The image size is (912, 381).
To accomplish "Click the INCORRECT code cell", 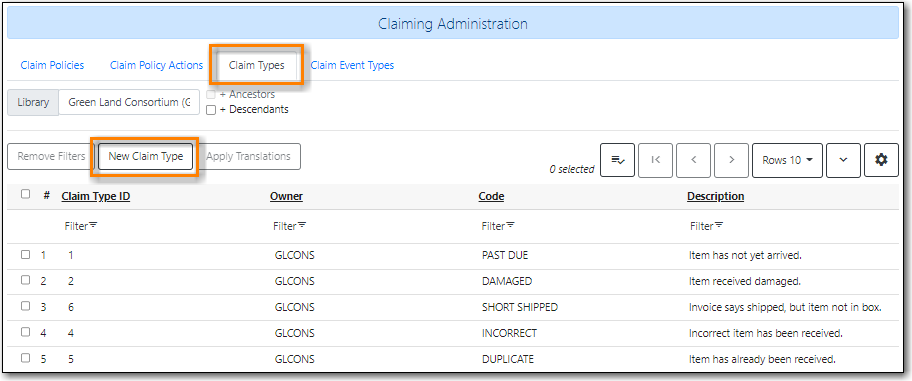I will pos(509,333).
